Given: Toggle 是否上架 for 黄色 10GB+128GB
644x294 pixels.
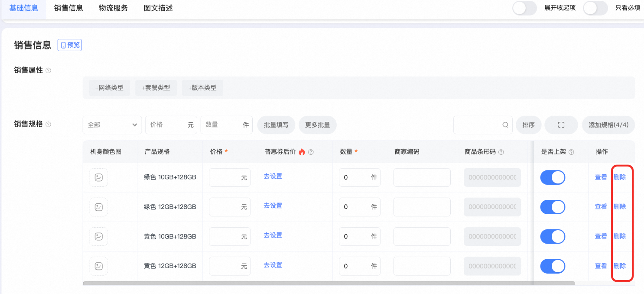Looking at the screenshot, I should [x=553, y=236].
